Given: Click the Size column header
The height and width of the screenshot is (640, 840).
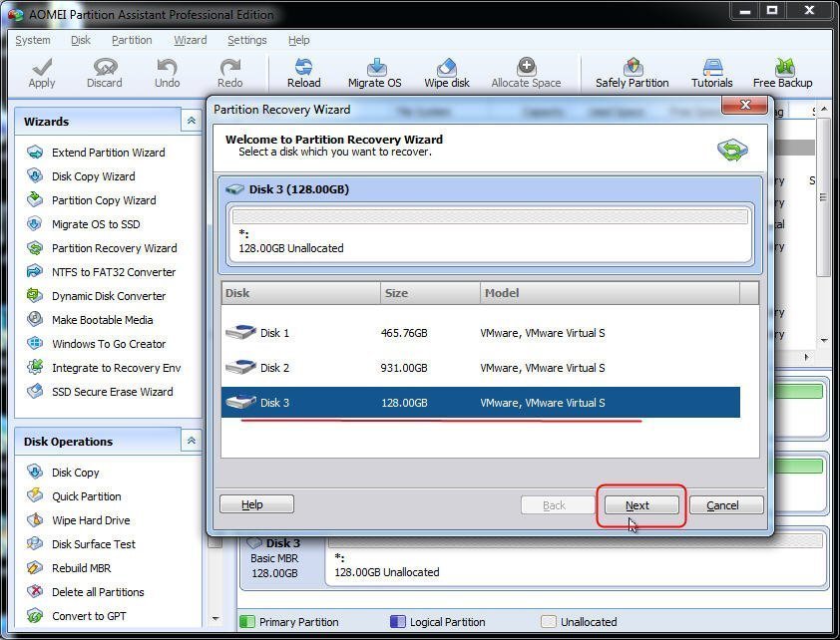Looking at the screenshot, I should pyautogui.click(x=430, y=293).
